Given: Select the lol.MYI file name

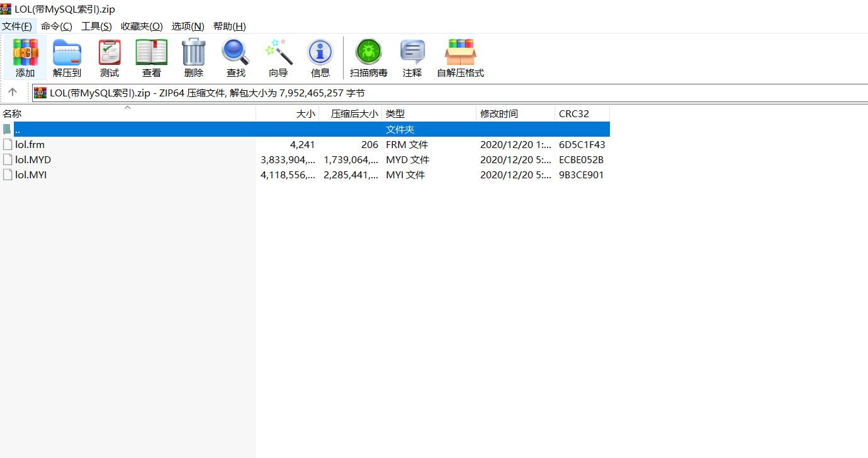Looking at the screenshot, I should pos(31,175).
